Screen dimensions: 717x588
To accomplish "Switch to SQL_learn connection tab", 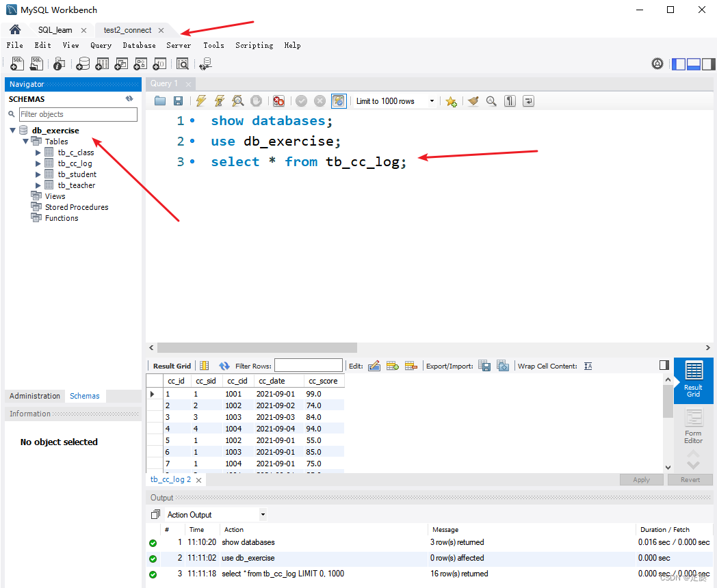I will point(55,30).
